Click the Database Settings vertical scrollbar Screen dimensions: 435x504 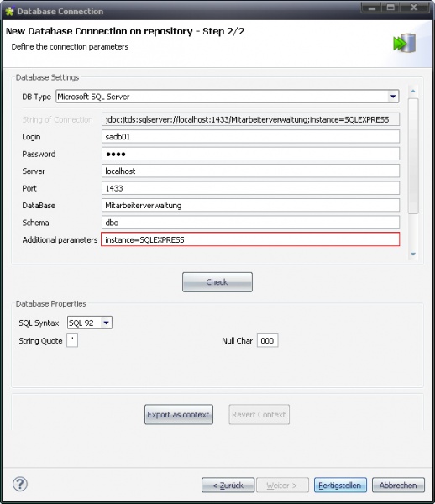pyautogui.click(x=413, y=156)
